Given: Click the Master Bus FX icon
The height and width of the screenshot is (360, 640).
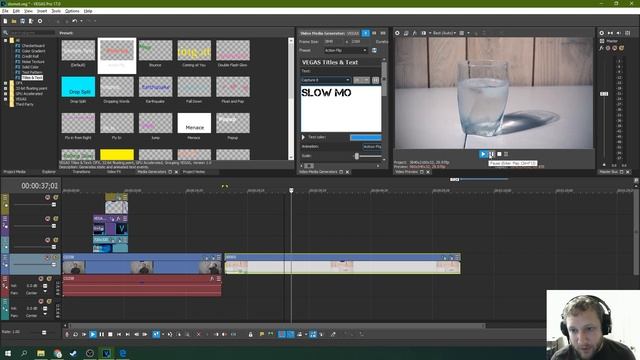Looking at the screenshot, I should coord(602,48).
